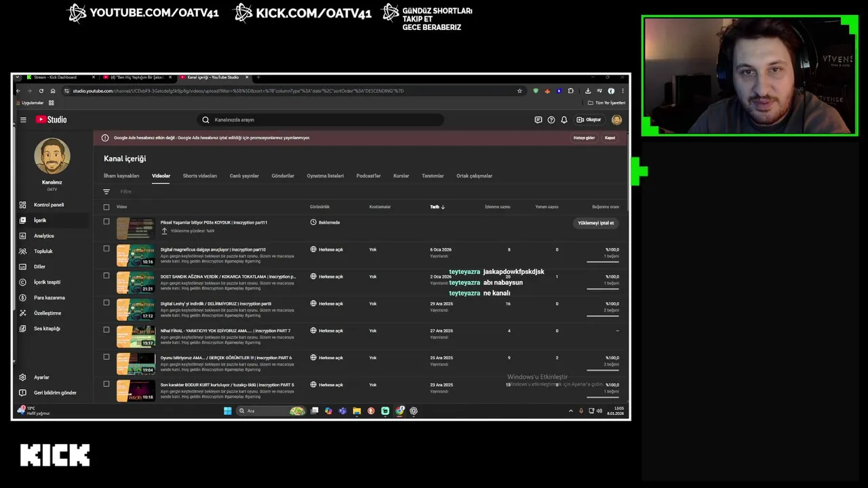868x488 pixels.
Task: Open Ayarlar settings in the sidebar
Action: pos(41,378)
